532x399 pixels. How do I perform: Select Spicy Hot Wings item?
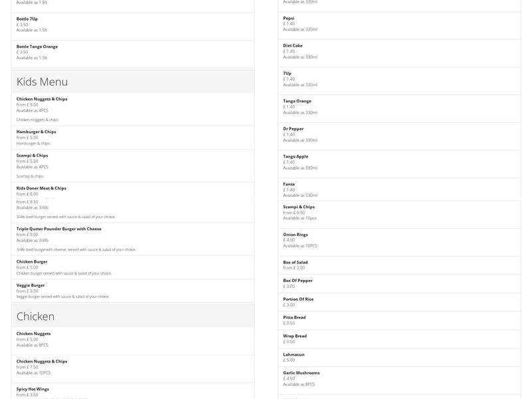(132, 391)
